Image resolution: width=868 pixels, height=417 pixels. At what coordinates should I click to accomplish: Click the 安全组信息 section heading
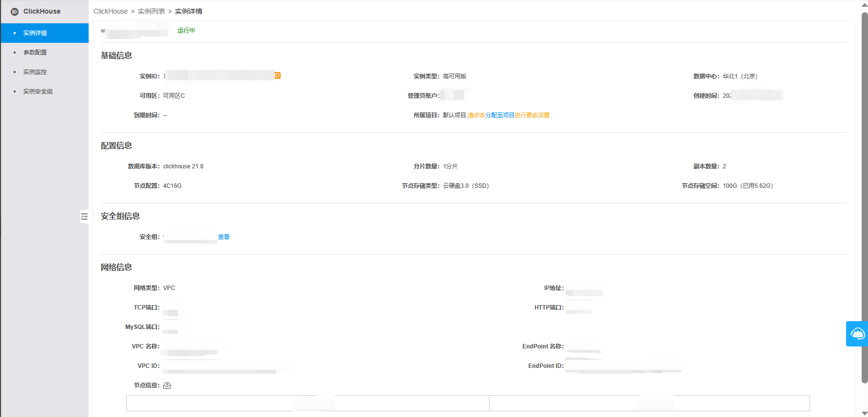[120, 216]
